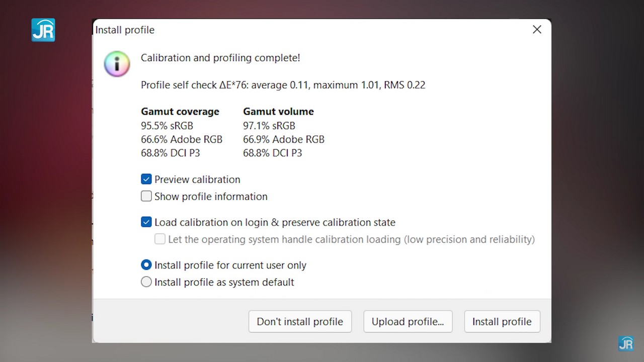This screenshot has height=362, width=644.
Task: Enable Show profile information
Action: [x=146, y=197]
